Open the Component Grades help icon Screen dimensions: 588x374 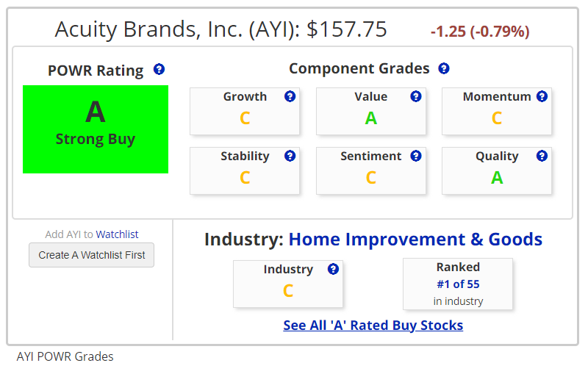point(444,68)
